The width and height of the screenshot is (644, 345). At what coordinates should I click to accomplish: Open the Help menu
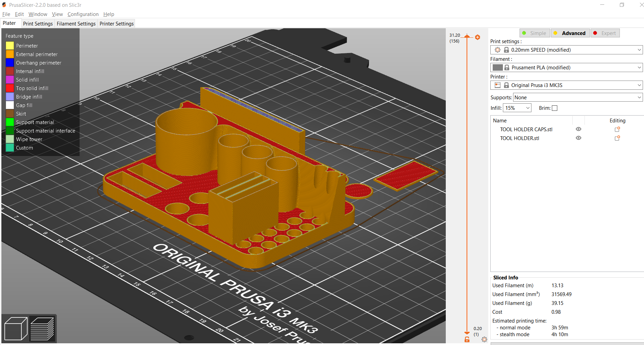pos(109,14)
